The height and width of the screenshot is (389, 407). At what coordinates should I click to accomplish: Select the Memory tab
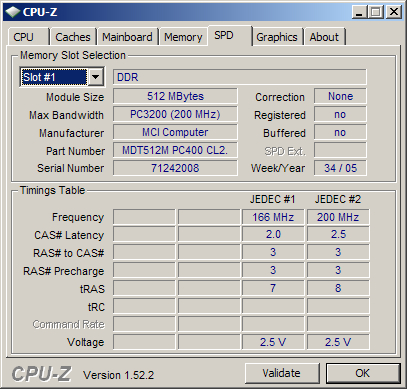coord(183,37)
